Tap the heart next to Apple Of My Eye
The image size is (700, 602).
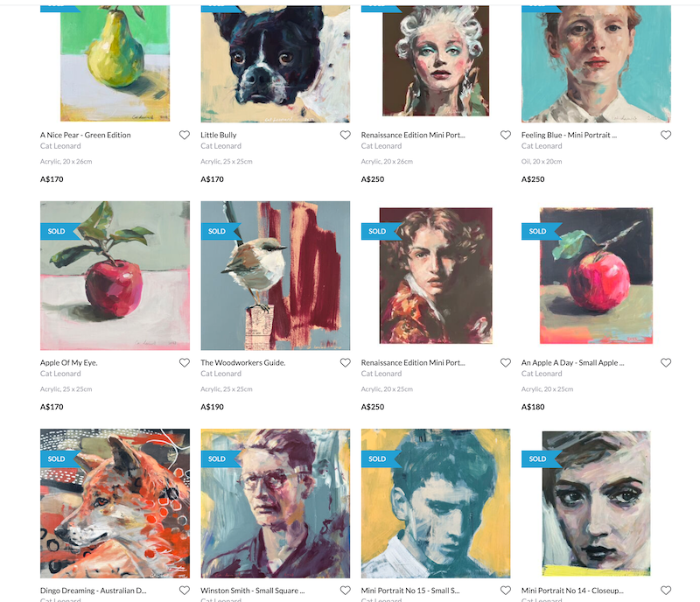tap(185, 362)
